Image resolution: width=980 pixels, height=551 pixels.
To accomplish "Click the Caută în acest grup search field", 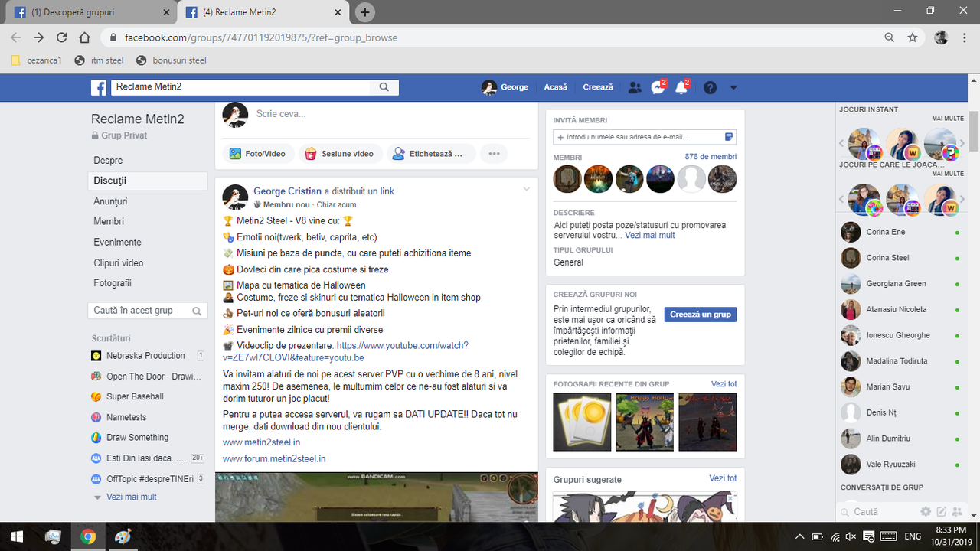I will [x=148, y=311].
